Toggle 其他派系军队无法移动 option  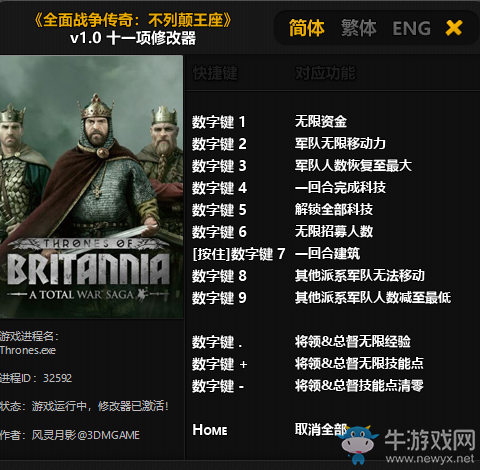pos(360,276)
